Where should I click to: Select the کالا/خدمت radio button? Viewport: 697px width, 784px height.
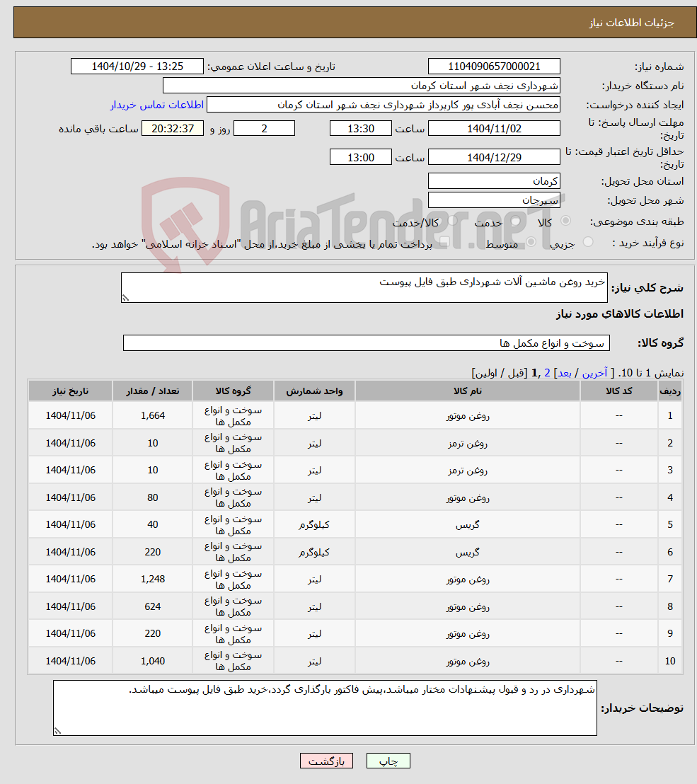coord(452,221)
